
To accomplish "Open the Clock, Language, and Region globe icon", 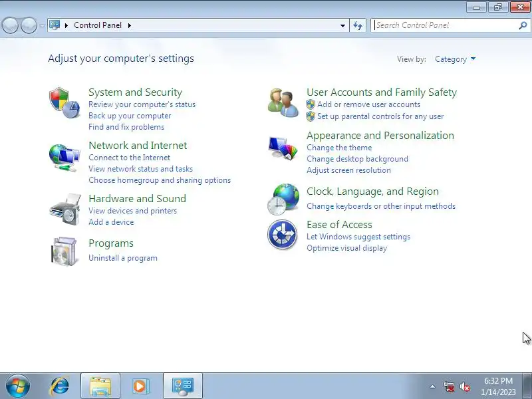I will pyautogui.click(x=284, y=199).
